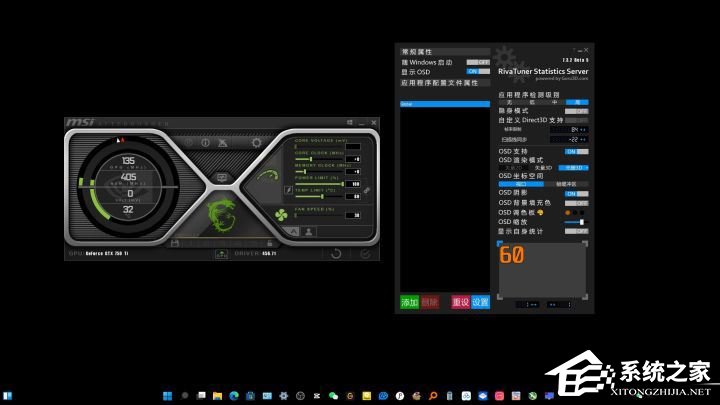
Task: Reset Afterburner settings to default
Action: [x=336, y=253]
